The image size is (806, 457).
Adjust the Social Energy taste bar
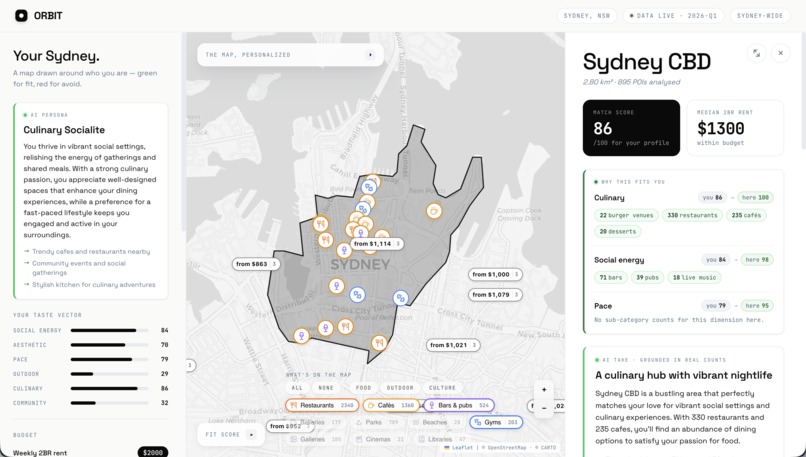pyautogui.click(x=109, y=330)
